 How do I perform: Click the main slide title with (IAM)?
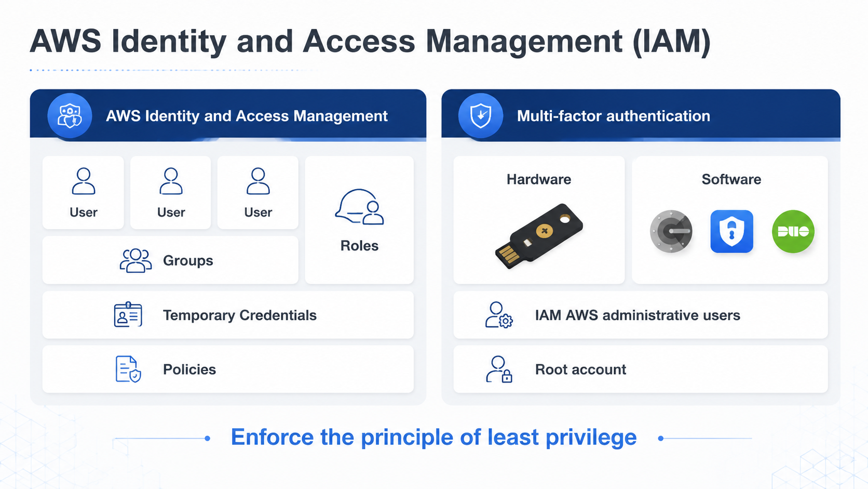click(370, 41)
